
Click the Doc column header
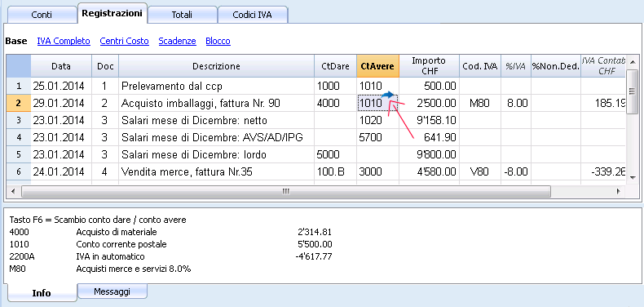[x=104, y=66]
